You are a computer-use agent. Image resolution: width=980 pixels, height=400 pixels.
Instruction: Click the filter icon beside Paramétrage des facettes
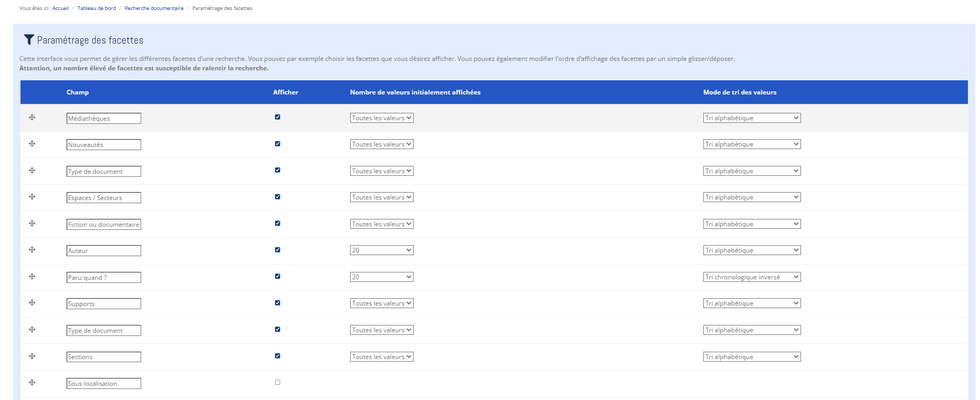pos(29,40)
